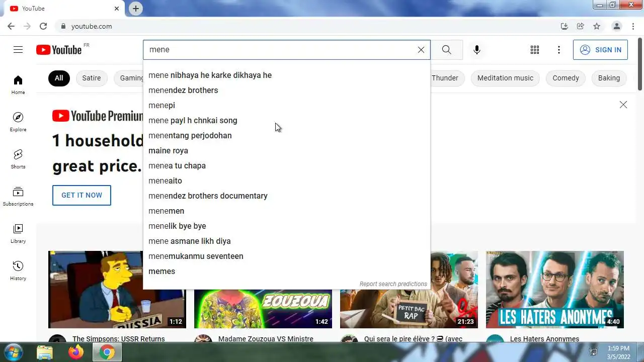The width and height of the screenshot is (644, 362).
Task: Open 'Qui sera le pire élève' video title
Action: pos(413,339)
